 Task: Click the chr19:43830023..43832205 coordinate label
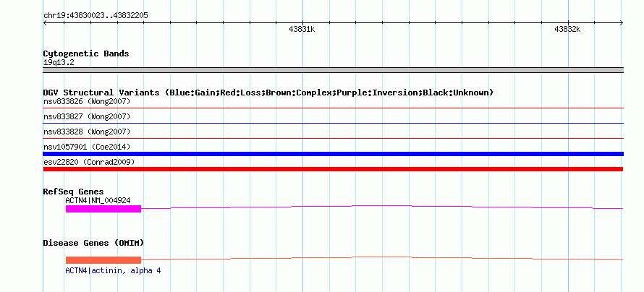point(96,16)
